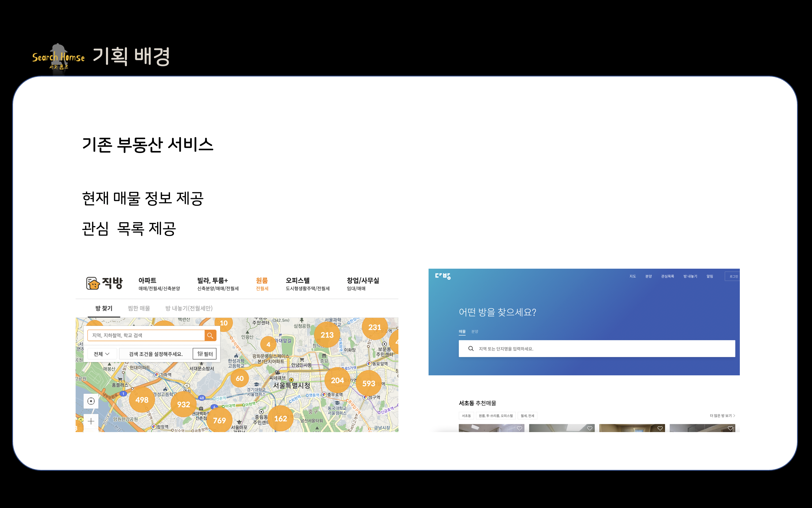Like the first recommended room with heart icon
The width and height of the screenshot is (812, 508).
tap(519, 428)
